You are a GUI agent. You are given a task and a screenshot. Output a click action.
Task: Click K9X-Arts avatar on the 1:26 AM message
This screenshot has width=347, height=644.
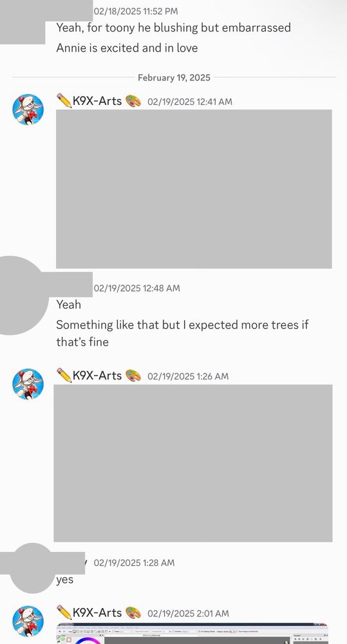(28, 384)
